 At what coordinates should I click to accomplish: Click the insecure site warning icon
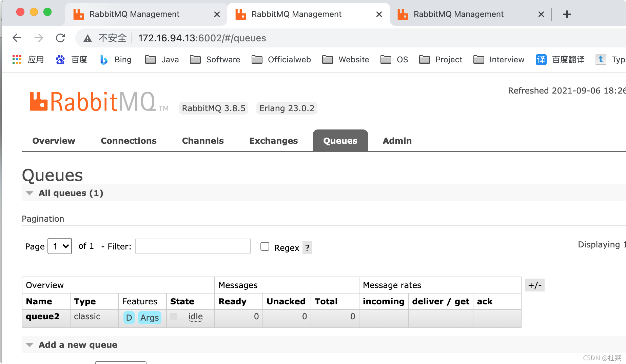click(88, 38)
